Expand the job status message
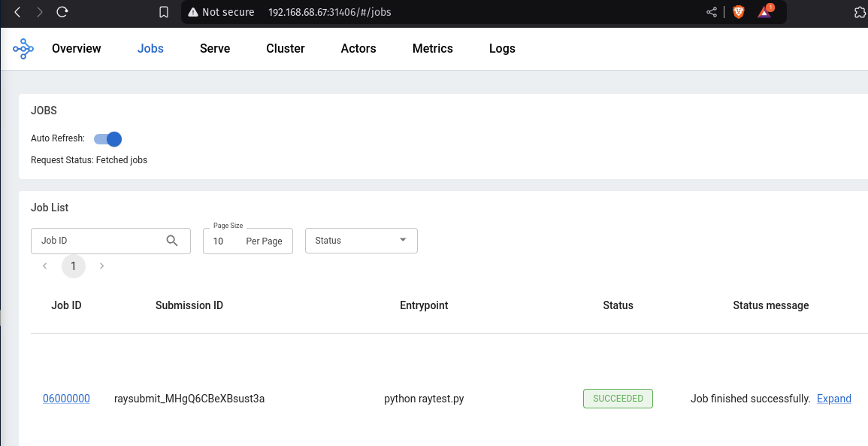Viewport: 868px width, 446px height. 833,399
